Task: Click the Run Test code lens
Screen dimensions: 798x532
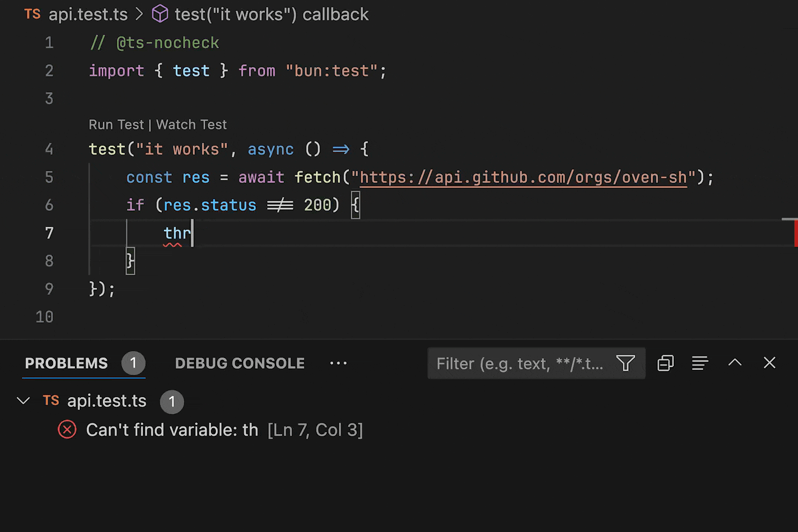Action: coord(116,125)
